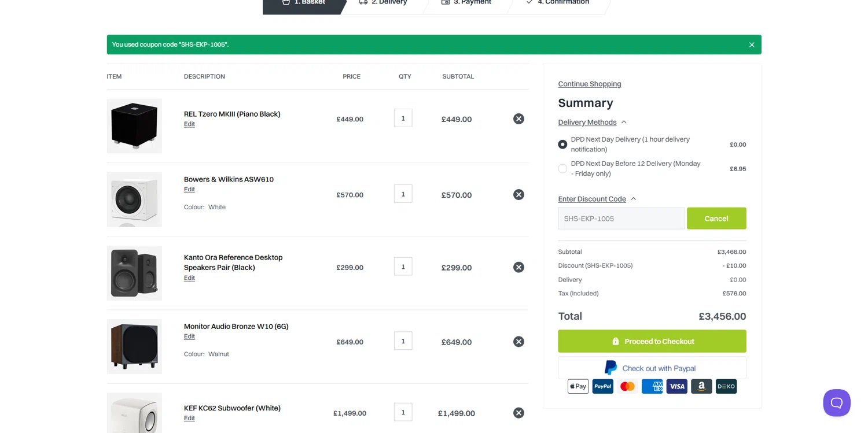Screen dimensions: 868x433
Task: Click the DEKO finance icon
Action: pos(726,386)
